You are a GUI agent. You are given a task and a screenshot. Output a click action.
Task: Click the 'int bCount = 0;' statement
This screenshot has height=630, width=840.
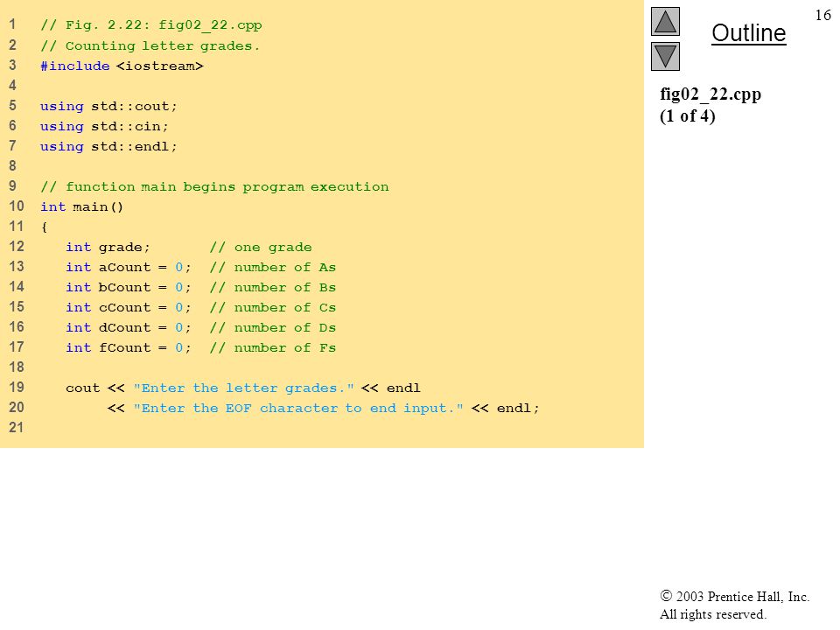[x=128, y=287]
